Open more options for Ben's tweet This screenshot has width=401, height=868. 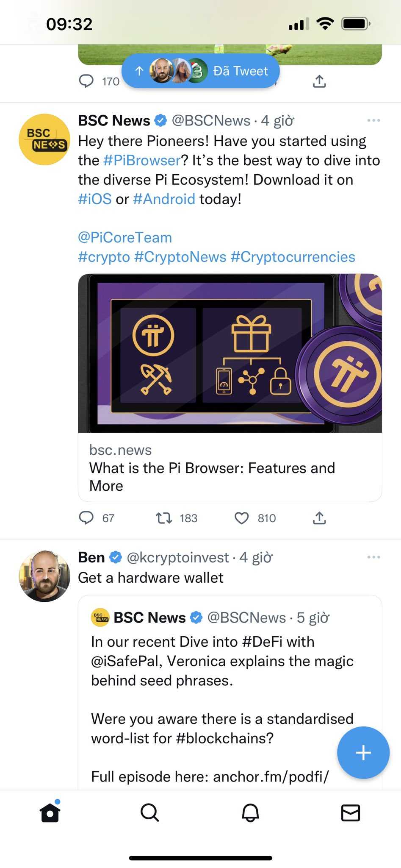[x=373, y=557]
